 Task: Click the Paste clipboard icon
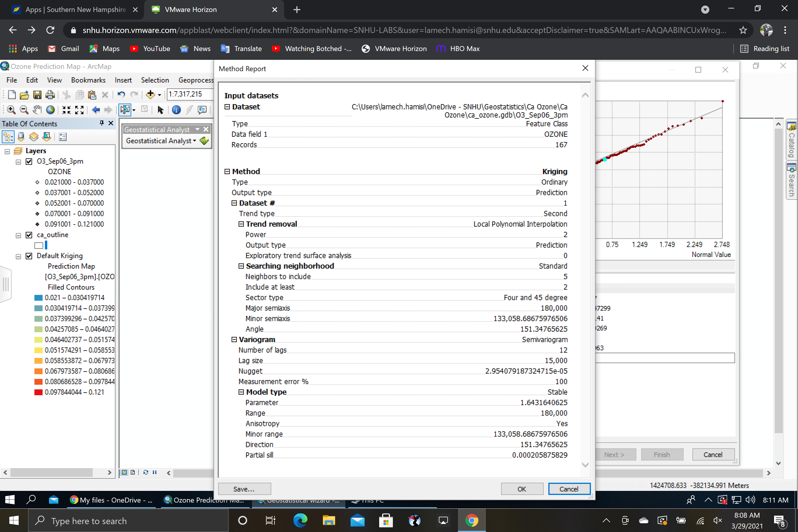pos(92,95)
